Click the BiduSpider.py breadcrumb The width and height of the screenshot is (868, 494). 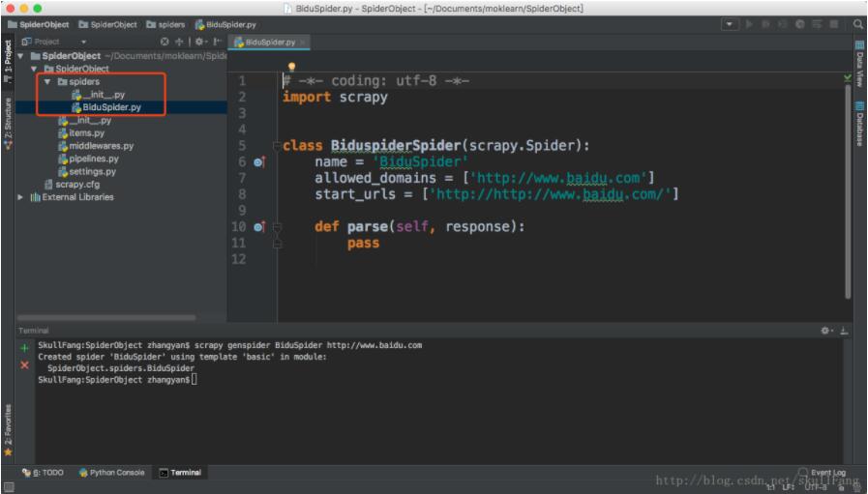(225, 24)
